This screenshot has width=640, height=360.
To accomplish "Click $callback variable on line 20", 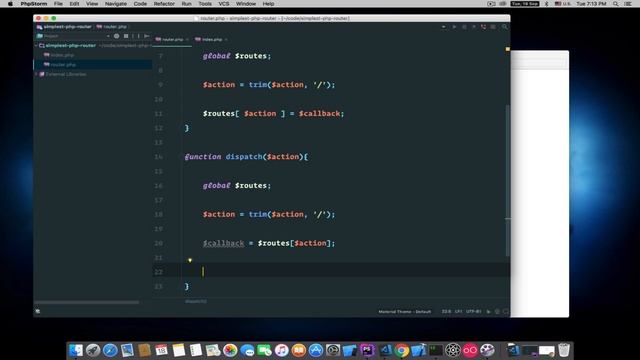I will pos(223,243).
